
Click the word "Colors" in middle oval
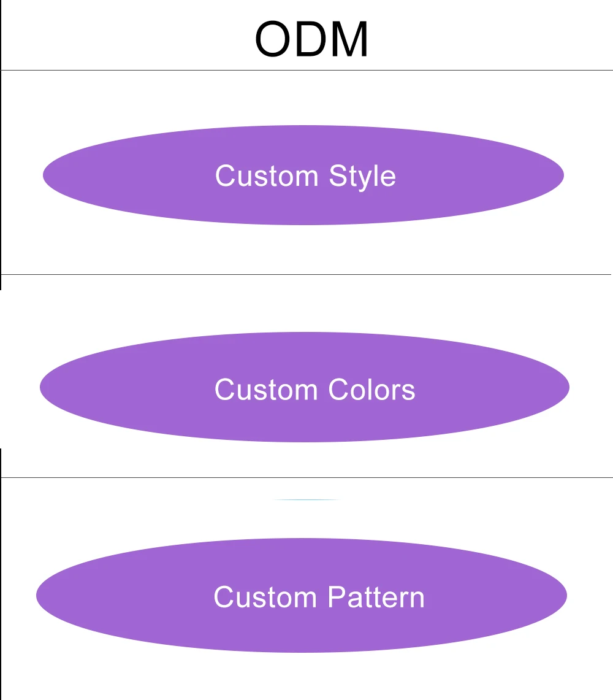pos(371,390)
